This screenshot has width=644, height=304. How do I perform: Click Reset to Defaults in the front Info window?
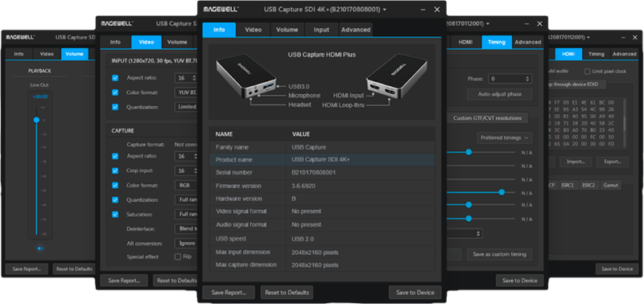point(287,293)
